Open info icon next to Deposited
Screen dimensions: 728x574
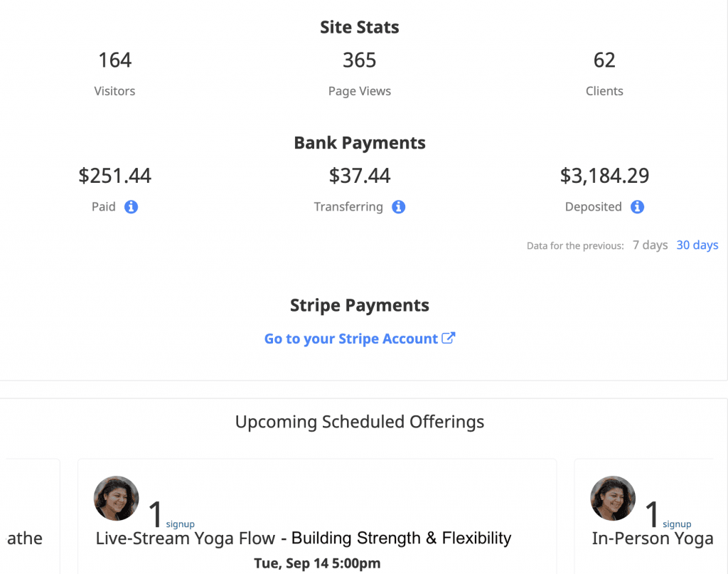coord(637,207)
